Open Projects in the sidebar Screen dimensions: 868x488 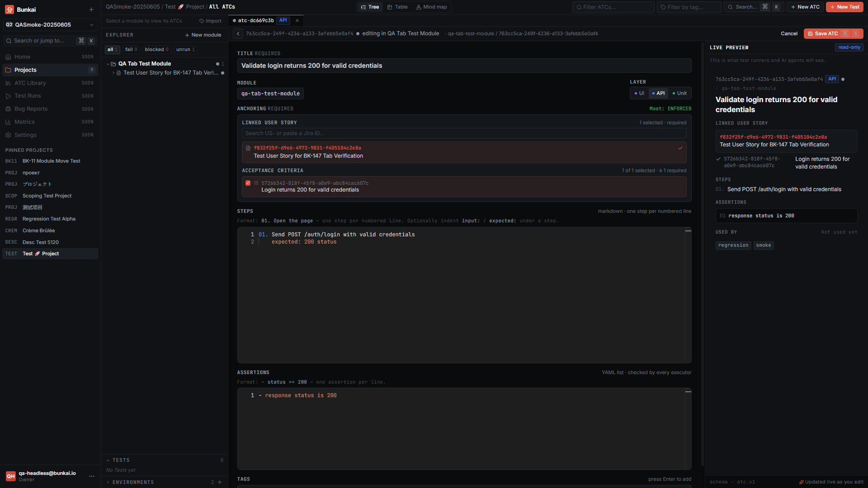point(50,70)
